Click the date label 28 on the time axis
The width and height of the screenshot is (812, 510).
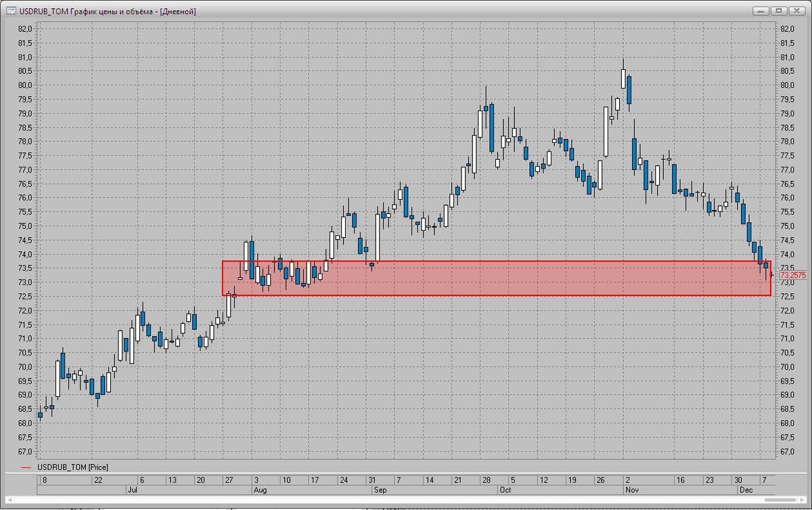click(486, 480)
